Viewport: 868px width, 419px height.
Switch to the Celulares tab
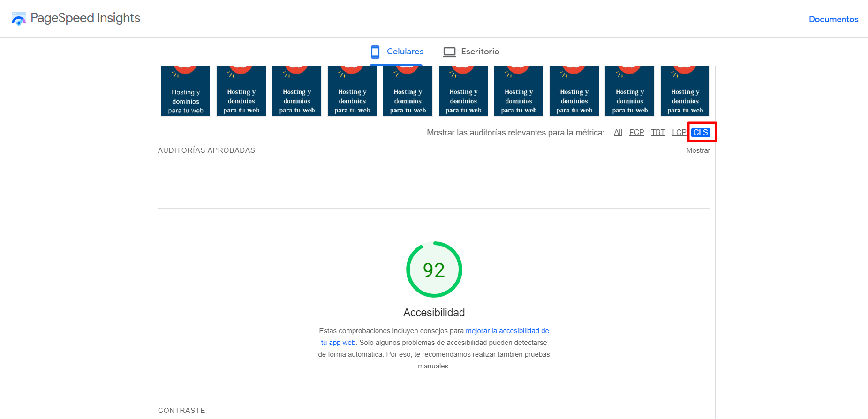[396, 52]
